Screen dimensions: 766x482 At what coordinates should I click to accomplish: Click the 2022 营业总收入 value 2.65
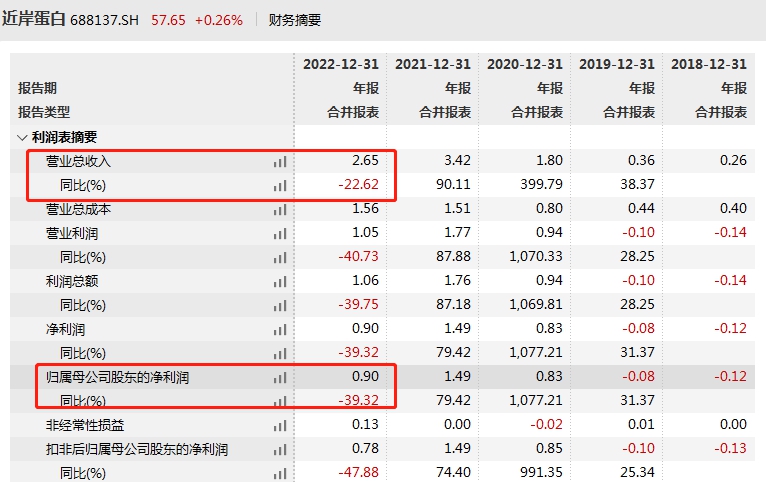tap(365, 161)
